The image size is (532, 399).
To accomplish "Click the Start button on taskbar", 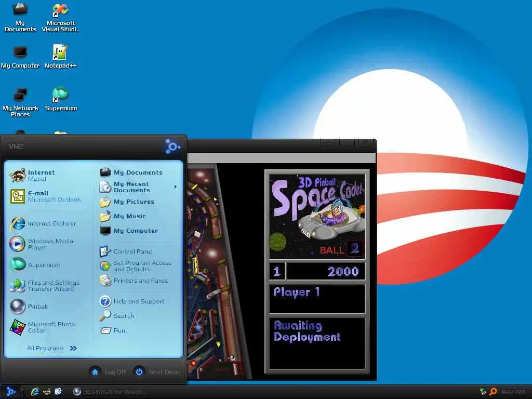I will tap(10, 392).
